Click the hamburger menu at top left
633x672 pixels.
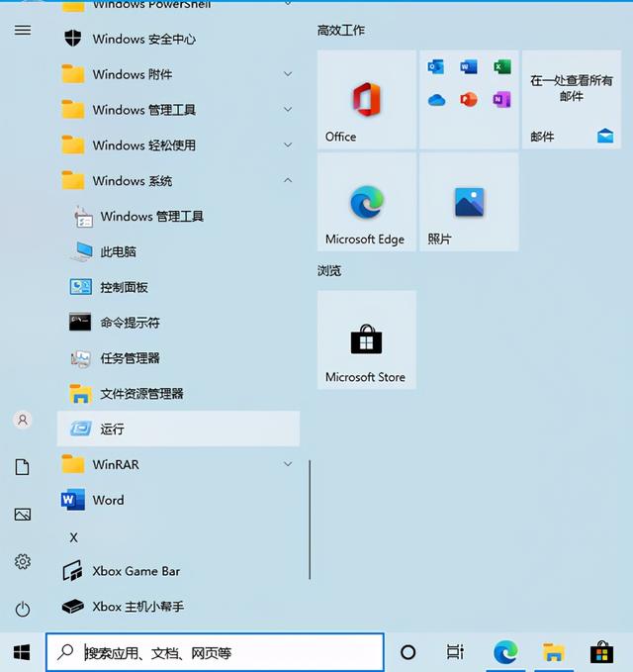click(x=23, y=30)
